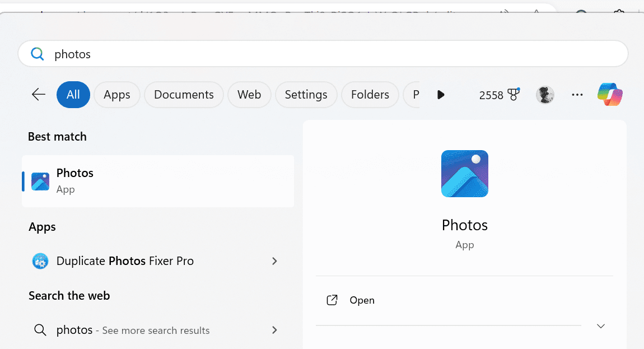
Task: Switch to the Apps filter tab
Action: point(117,95)
